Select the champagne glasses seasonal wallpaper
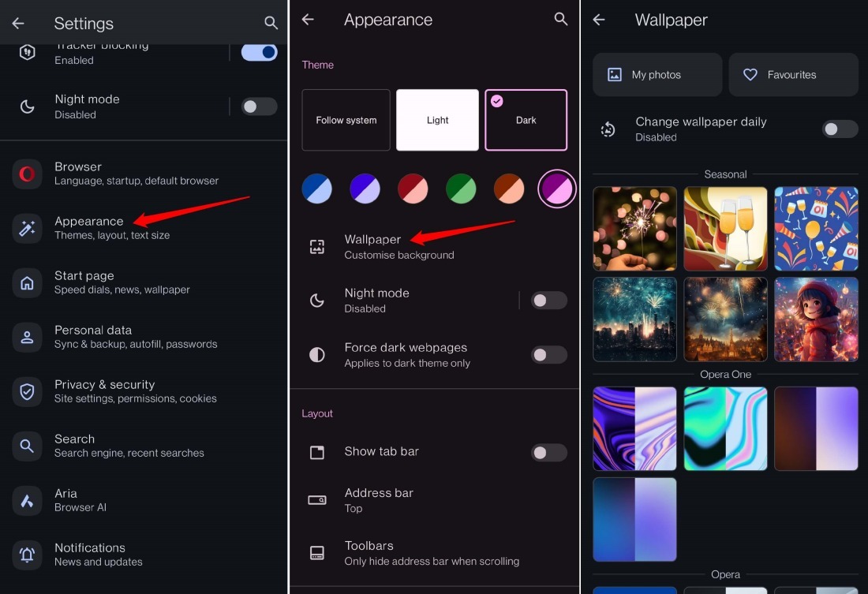868x594 pixels. [x=726, y=229]
